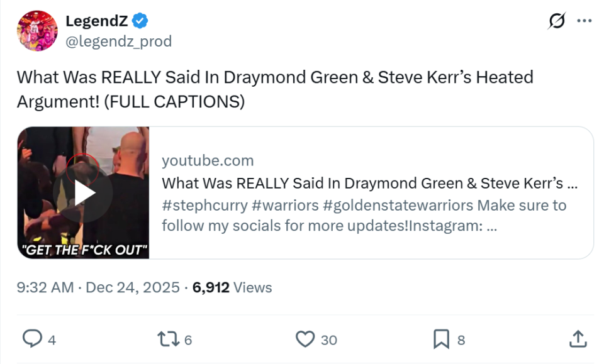Open the LegendZ profile avatar
604x364 pixels.
click(37, 31)
